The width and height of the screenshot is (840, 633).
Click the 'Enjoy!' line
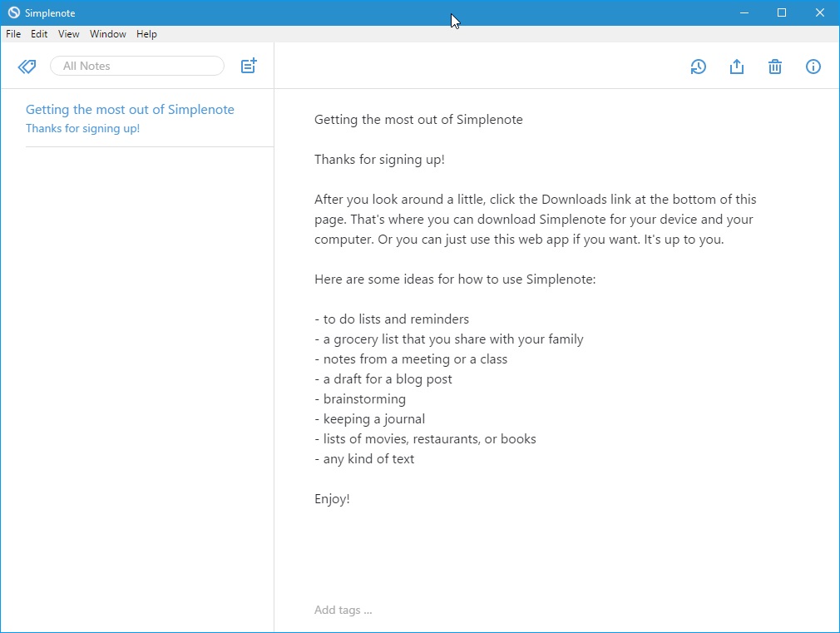[x=332, y=499]
